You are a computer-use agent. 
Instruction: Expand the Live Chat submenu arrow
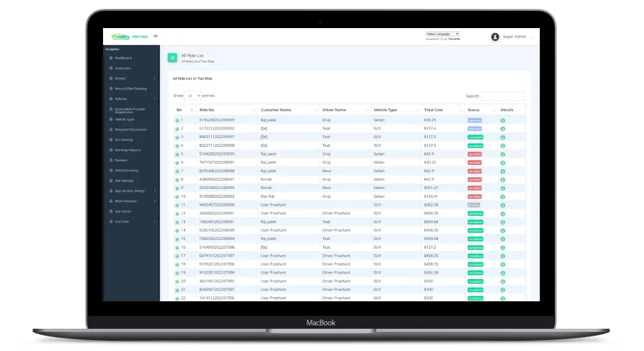click(x=155, y=222)
